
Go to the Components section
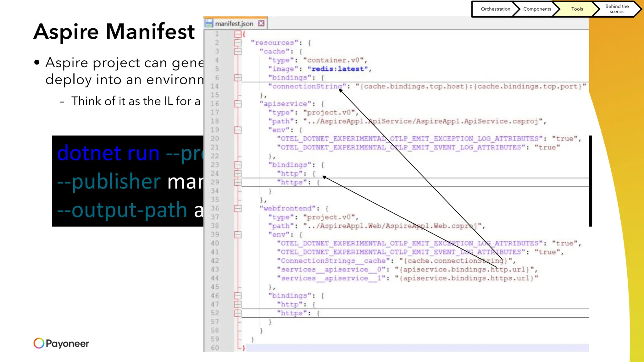tap(537, 9)
